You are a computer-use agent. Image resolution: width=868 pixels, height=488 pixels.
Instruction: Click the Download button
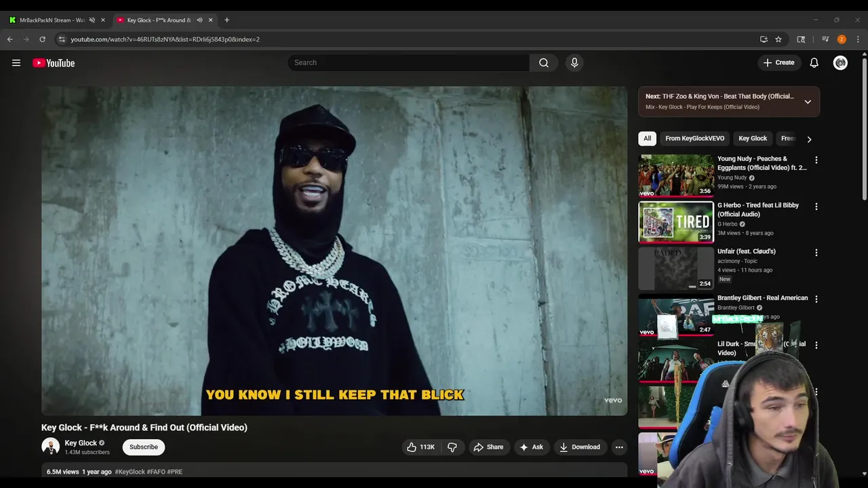point(580,447)
